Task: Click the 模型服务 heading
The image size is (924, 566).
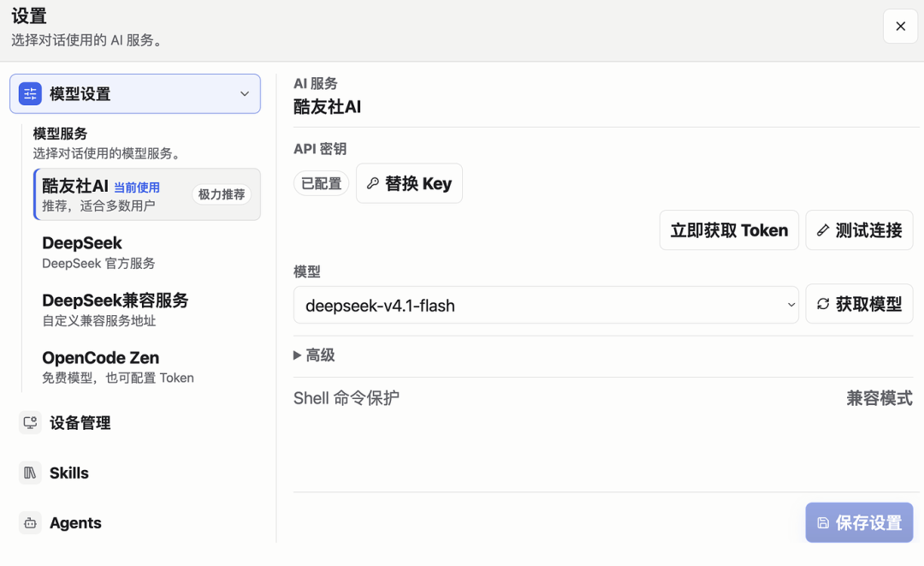Action: click(60, 134)
